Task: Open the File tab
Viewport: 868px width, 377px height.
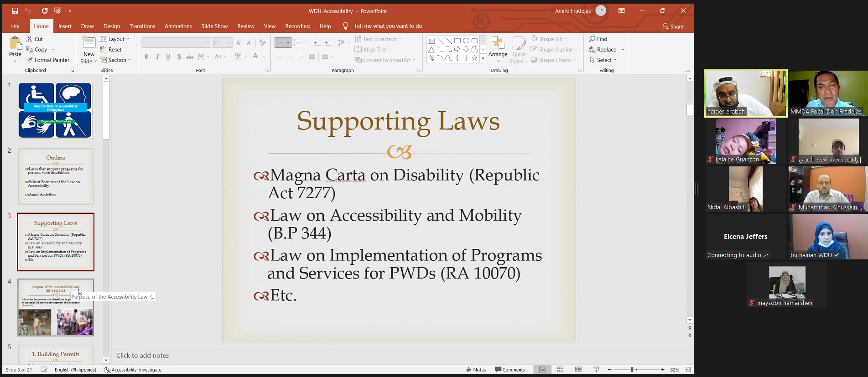Action: coord(16,26)
